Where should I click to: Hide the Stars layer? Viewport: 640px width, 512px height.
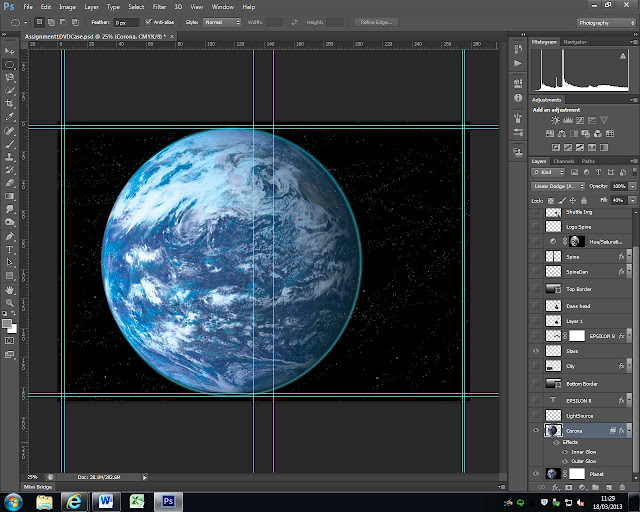tap(537, 351)
